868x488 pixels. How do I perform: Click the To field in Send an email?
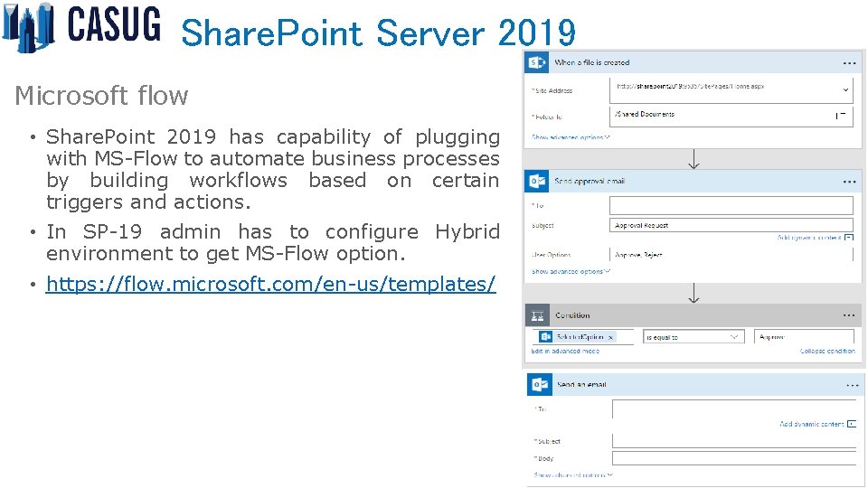[734, 408]
